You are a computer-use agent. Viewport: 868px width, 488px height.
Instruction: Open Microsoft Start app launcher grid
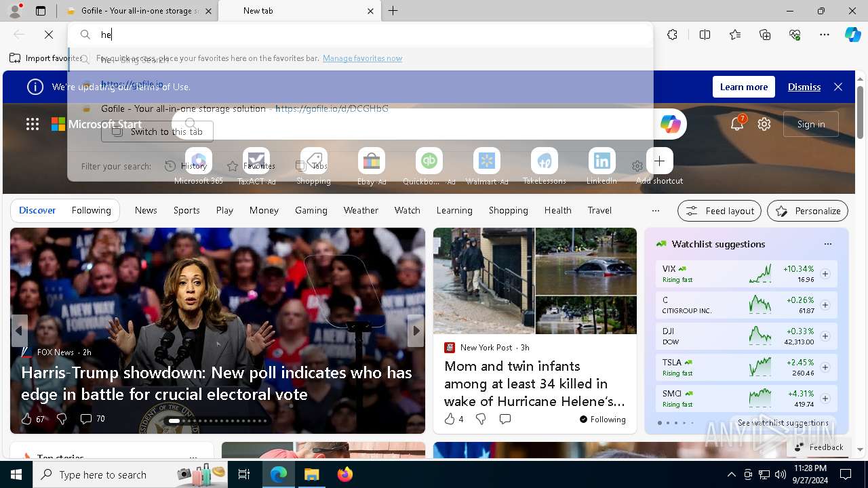pyautogui.click(x=33, y=124)
